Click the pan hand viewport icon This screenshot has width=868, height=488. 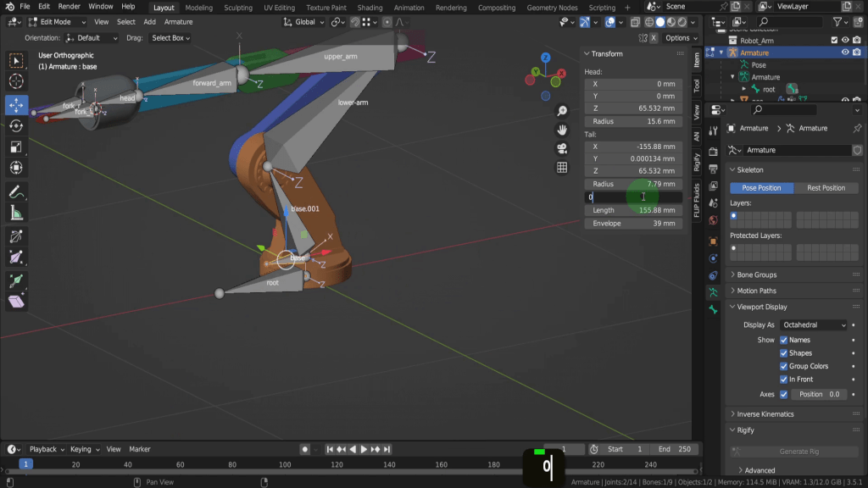pos(562,130)
